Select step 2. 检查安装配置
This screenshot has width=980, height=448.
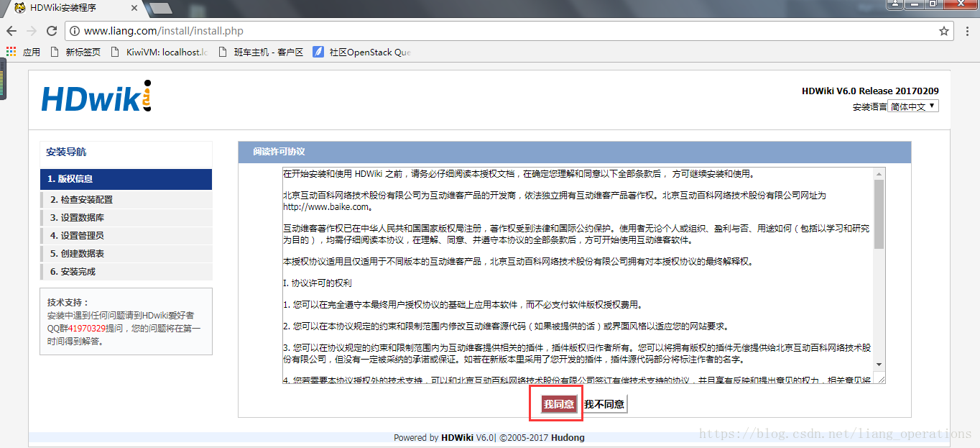click(126, 199)
